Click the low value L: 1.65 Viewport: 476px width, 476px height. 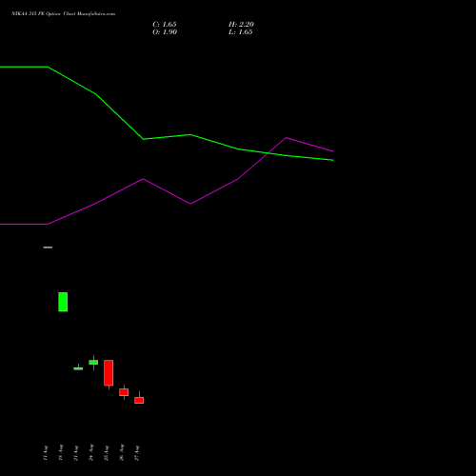pyautogui.click(x=241, y=32)
